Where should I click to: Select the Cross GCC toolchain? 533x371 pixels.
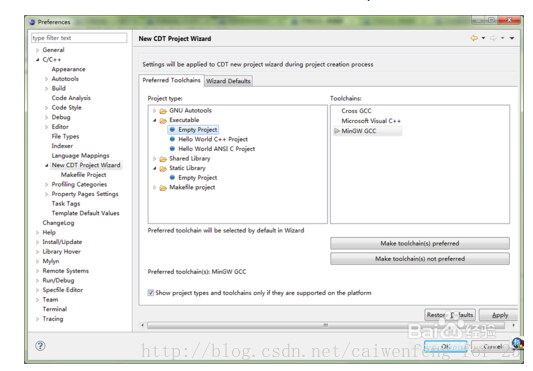pyautogui.click(x=356, y=111)
